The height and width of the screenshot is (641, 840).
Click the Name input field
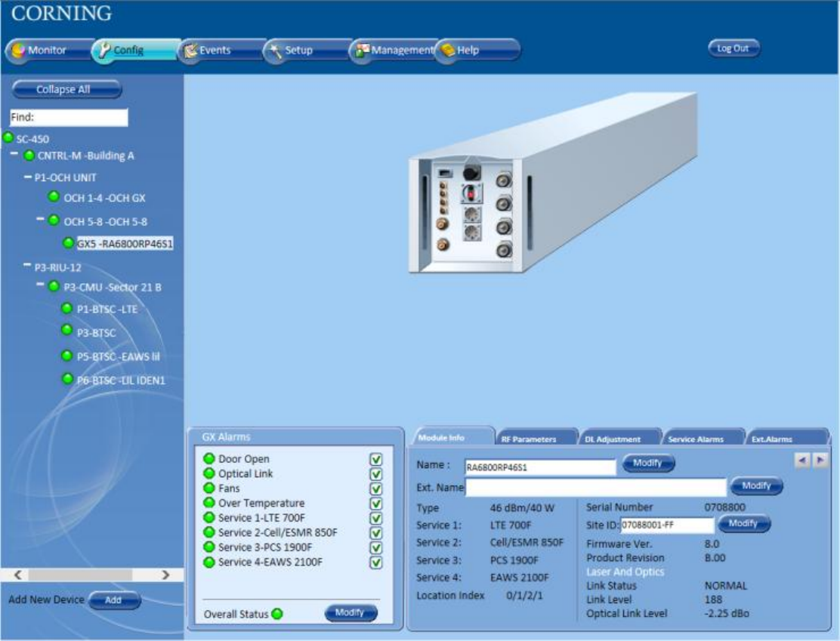541,467
